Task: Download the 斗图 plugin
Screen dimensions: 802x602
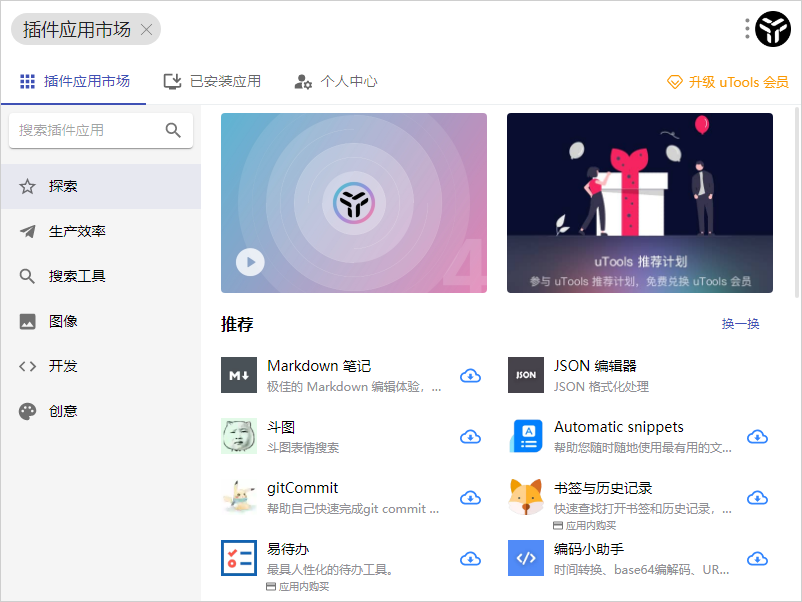Action: tap(470, 437)
